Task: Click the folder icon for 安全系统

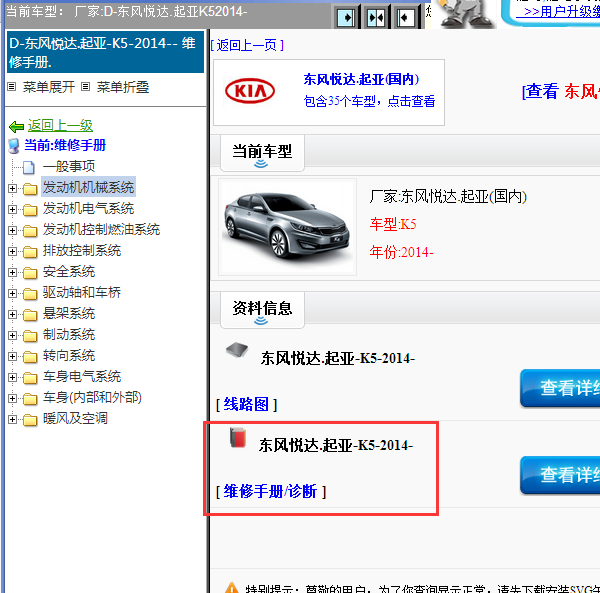Action: (30, 273)
